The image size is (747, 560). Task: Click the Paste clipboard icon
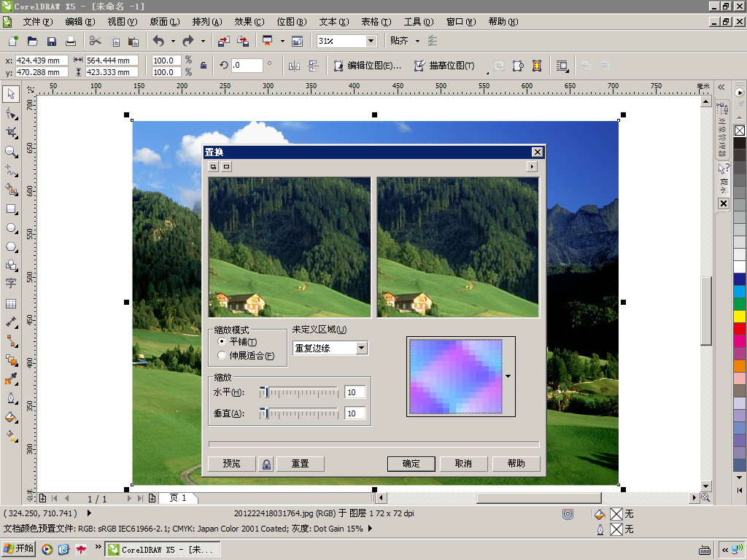pos(133,41)
